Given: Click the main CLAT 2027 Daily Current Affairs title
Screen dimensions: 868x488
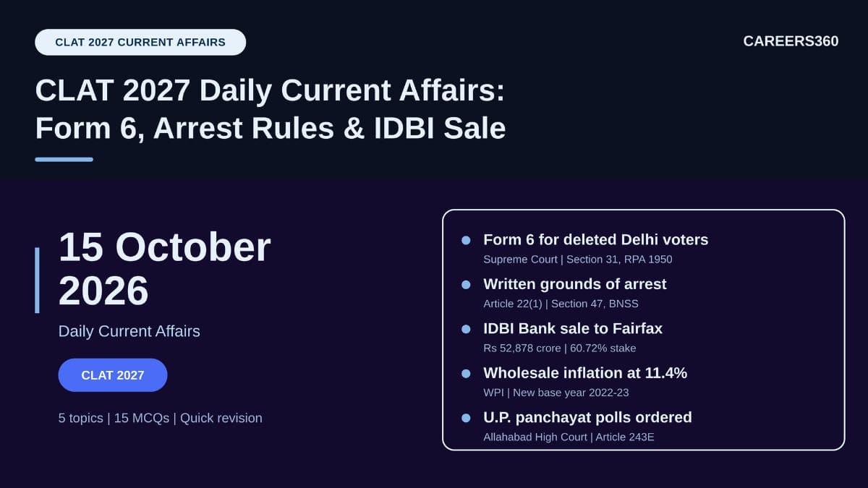Looking at the screenshot, I should (270, 110).
